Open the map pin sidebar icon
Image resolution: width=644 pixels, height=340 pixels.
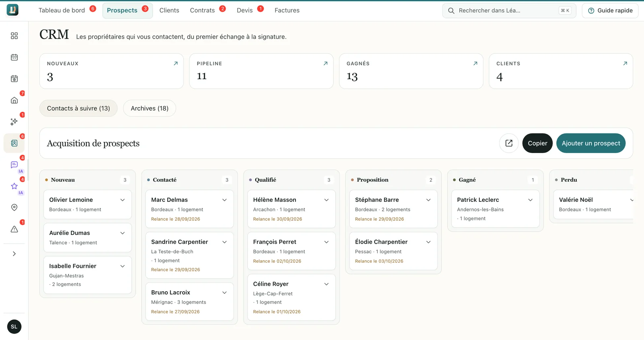(14, 207)
